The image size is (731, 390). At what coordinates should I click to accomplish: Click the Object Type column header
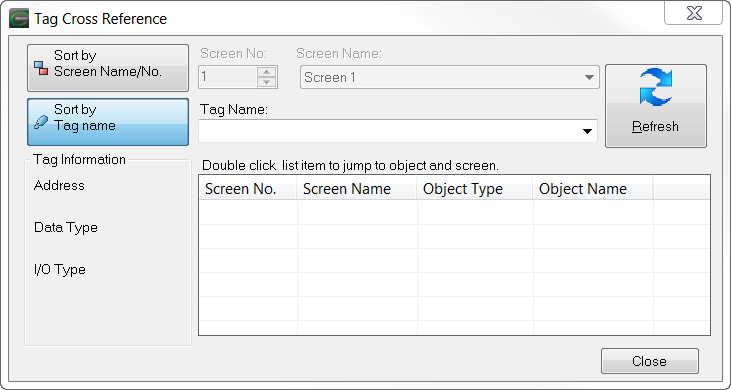point(475,189)
